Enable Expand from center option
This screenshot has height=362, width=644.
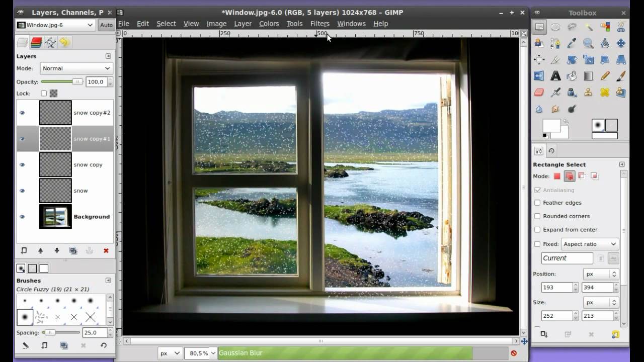coord(537,230)
